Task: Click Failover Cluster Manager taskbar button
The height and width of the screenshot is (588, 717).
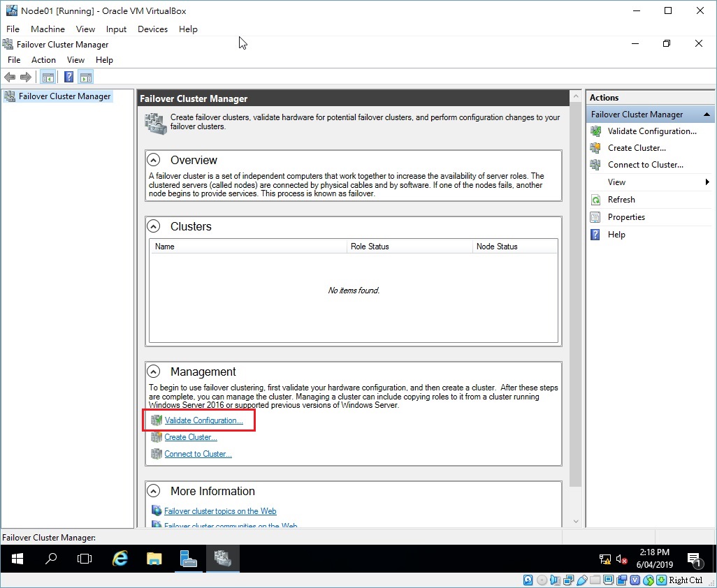Action: tap(223, 558)
